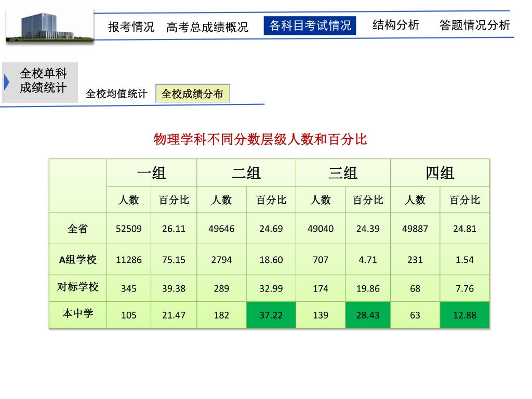Select cell with value 24.69
The height and width of the screenshot is (399, 532).
coord(271,229)
